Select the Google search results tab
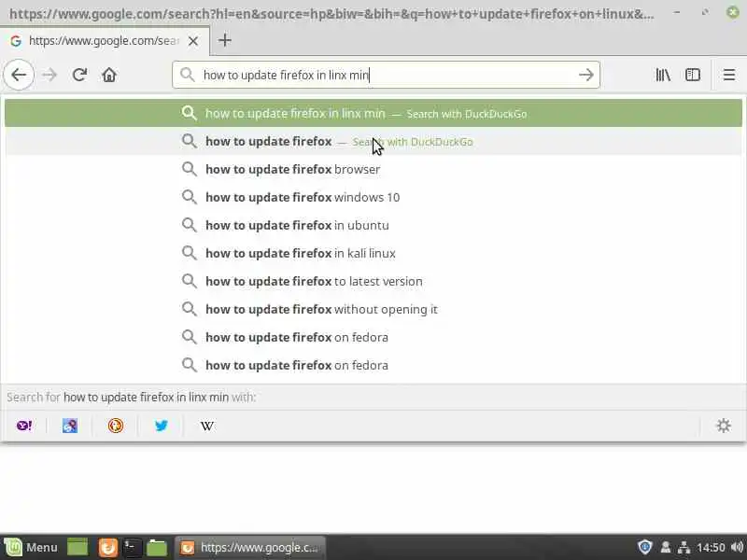Screen dimensions: 747x560 104,41
